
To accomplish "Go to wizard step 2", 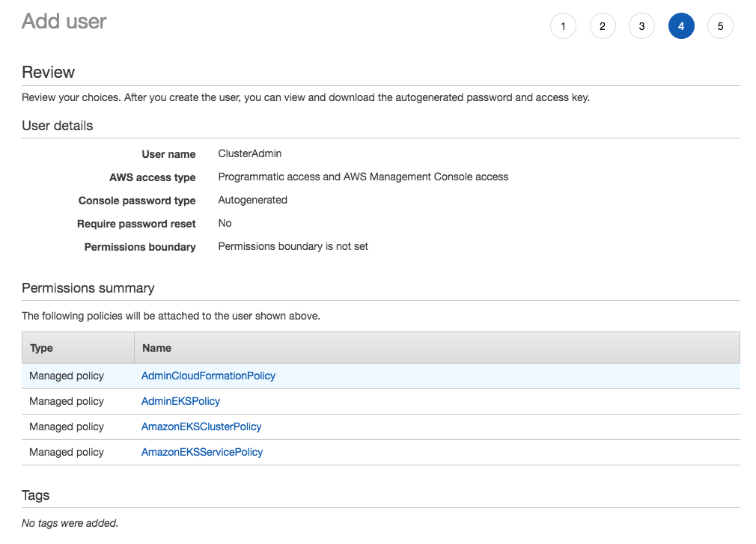I will pyautogui.click(x=603, y=26).
